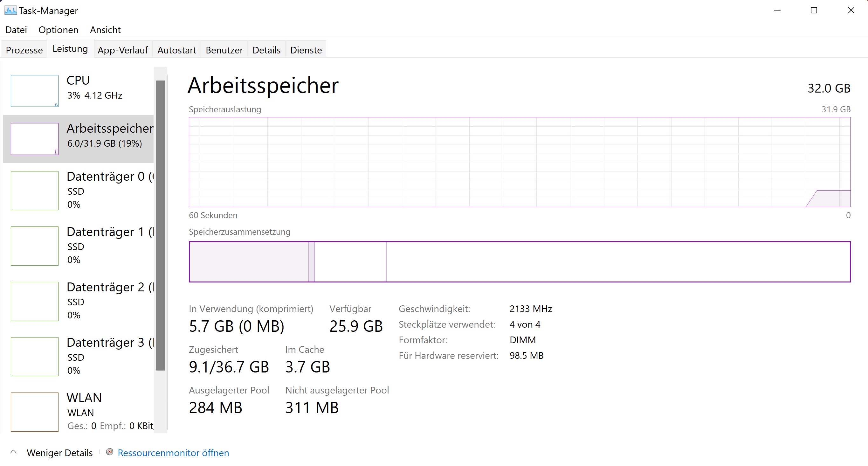
Task: Switch to the Prozesse tab
Action: tap(24, 50)
